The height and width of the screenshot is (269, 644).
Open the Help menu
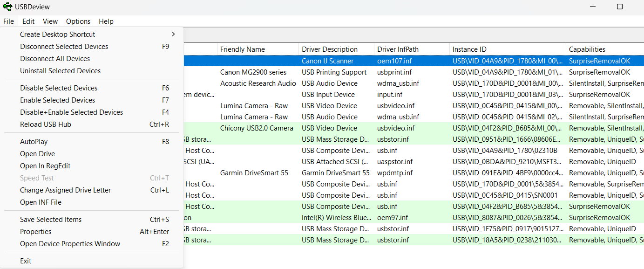coord(106,21)
